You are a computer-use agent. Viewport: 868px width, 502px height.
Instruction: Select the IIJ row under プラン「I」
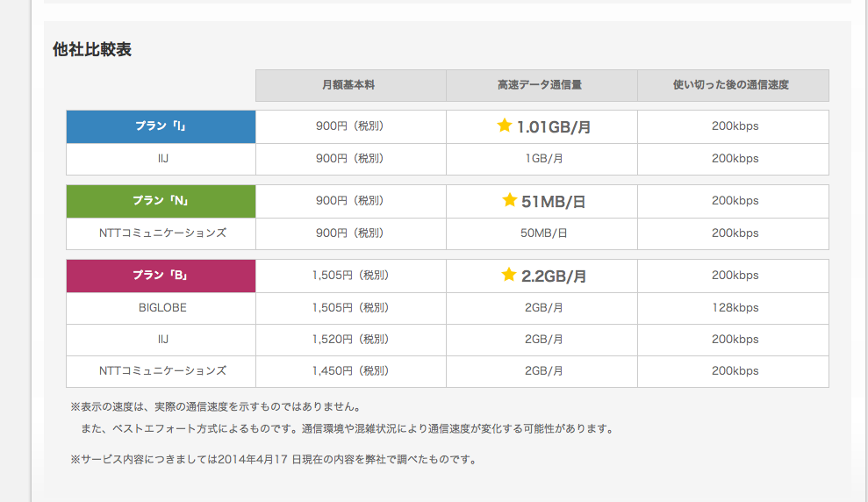pos(161,159)
